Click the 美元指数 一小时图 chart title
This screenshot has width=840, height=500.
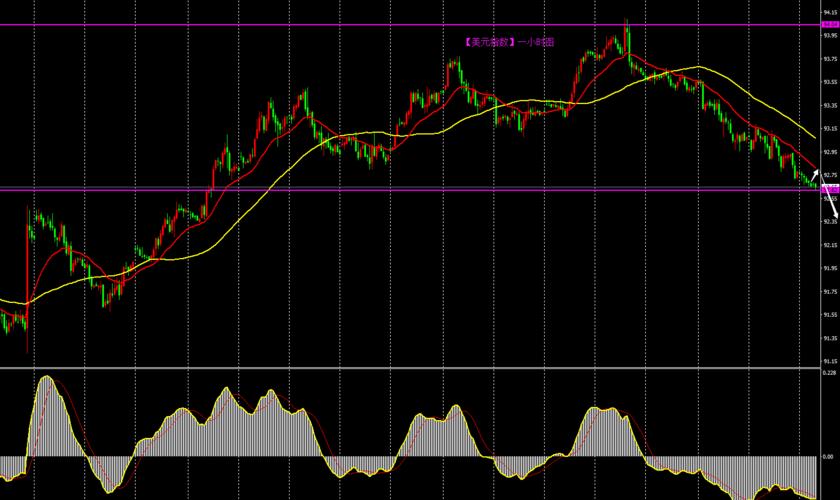coord(508,42)
